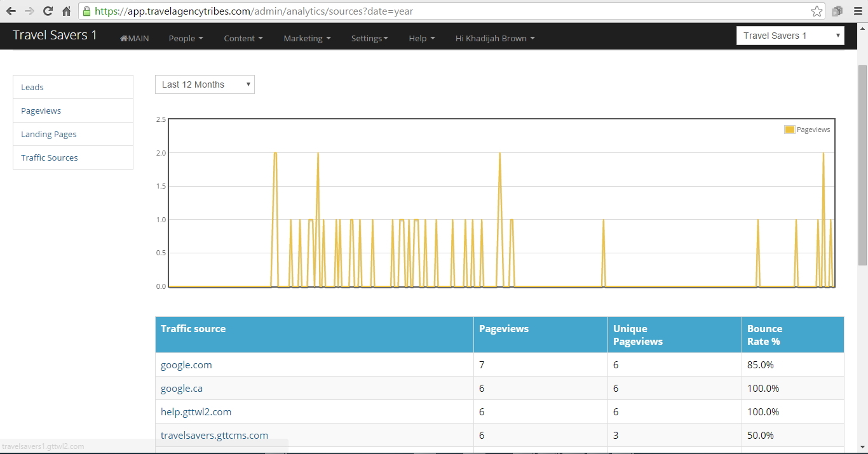Image resolution: width=868 pixels, height=454 pixels.
Task: Open the Travel Savers 1 site selector
Action: click(x=790, y=36)
